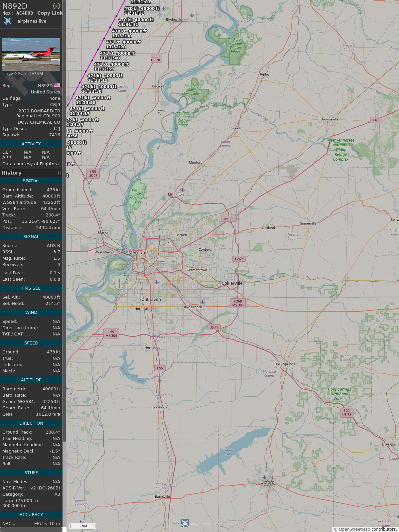Click the 11:32:59 track label

104,69
